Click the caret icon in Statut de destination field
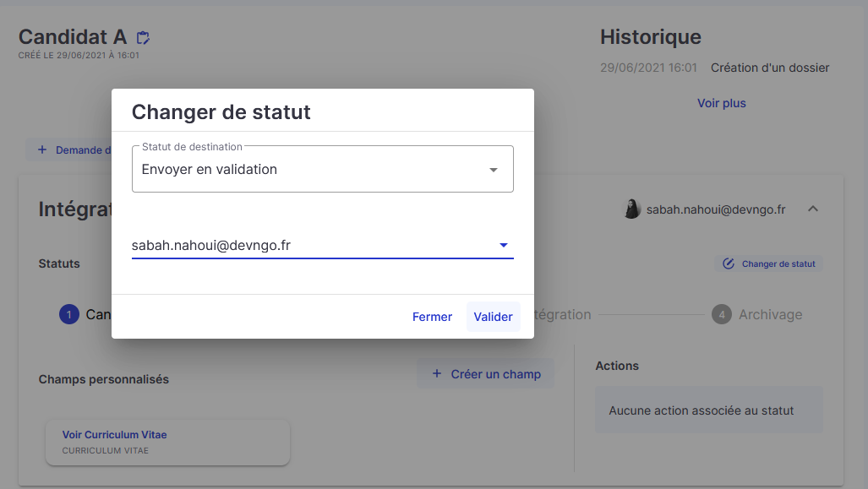The width and height of the screenshot is (868, 489). click(x=494, y=169)
